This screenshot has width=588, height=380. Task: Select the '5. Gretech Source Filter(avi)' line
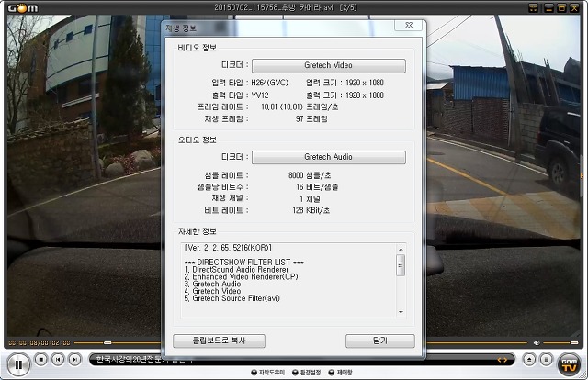pos(232,298)
